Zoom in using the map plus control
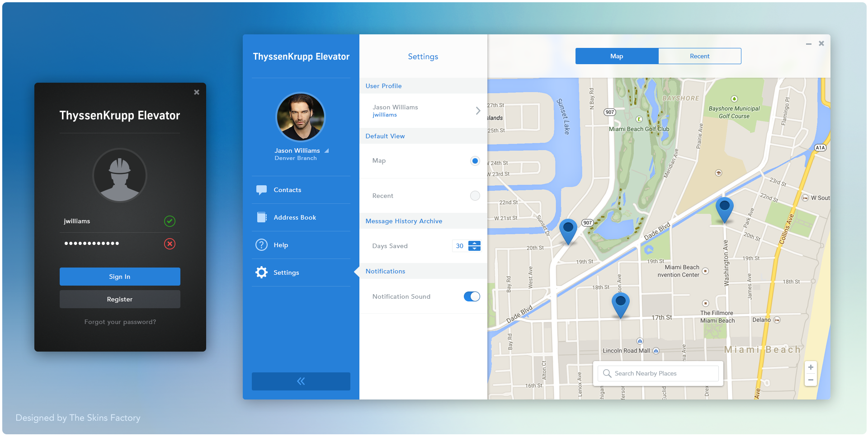The image size is (868, 437). tap(811, 367)
